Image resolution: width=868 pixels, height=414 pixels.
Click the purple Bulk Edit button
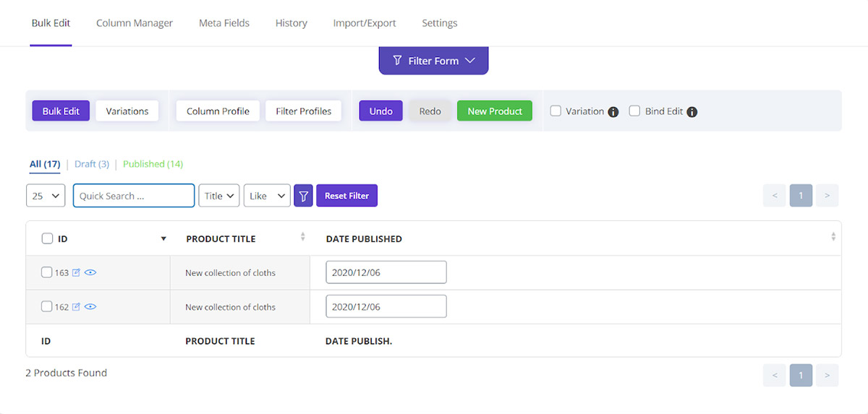tap(61, 111)
